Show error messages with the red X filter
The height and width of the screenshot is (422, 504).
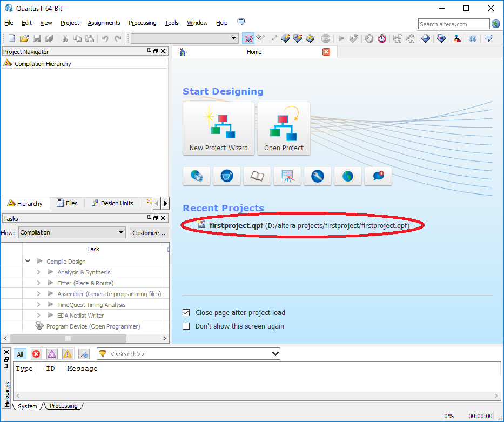point(36,354)
